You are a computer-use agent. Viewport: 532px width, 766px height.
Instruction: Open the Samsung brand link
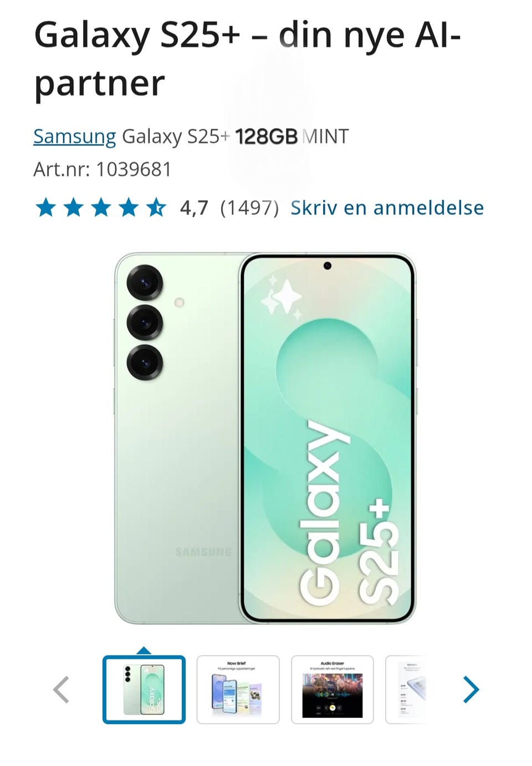[x=75, y=136]
